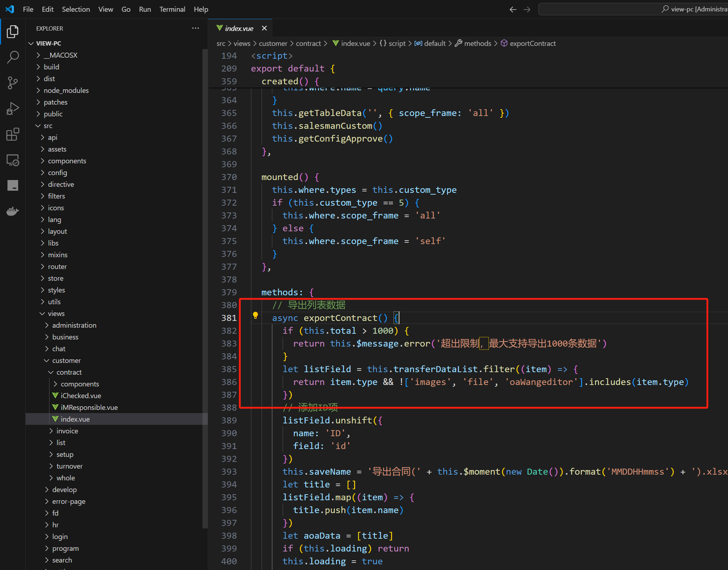Open iChecked.vue file
728x570 pixels.
(x=117, y=396)
